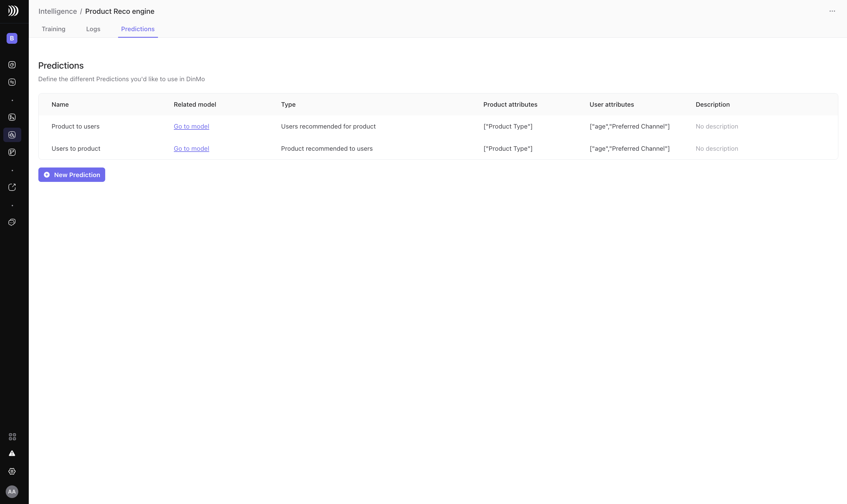Open the four-squares apps grid icon
847x504 pixels.
12,437
